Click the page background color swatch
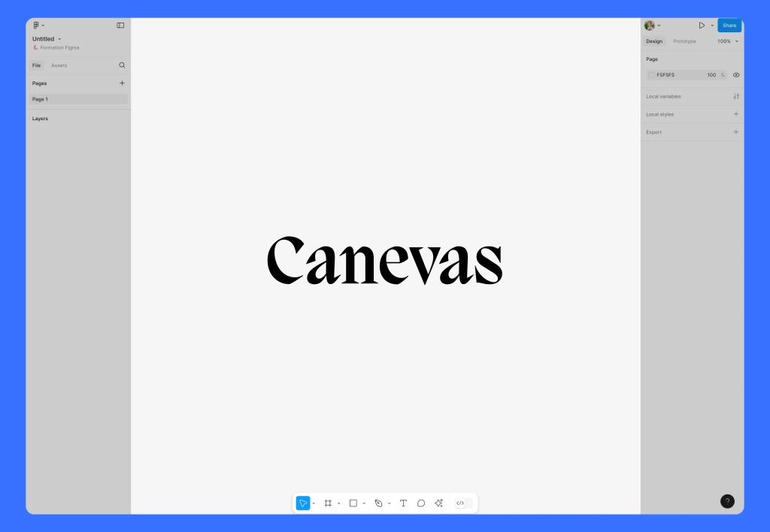 pyautogui.click(x=651, y=75)
